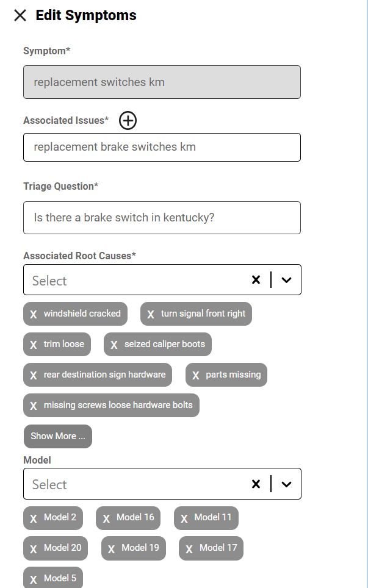368x588 pixels.
Task: Remove the Model 16 tag
Action: [106, 518]
